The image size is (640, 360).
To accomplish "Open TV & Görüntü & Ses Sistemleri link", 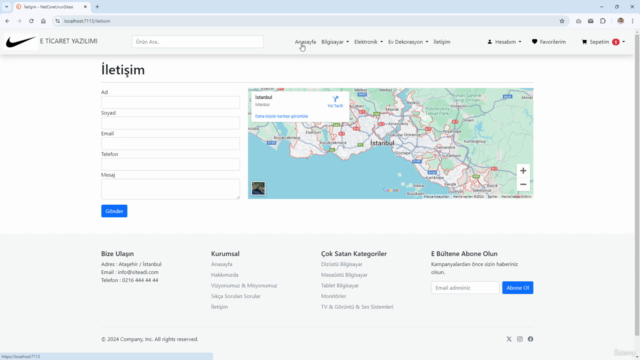I will point(357,307).
